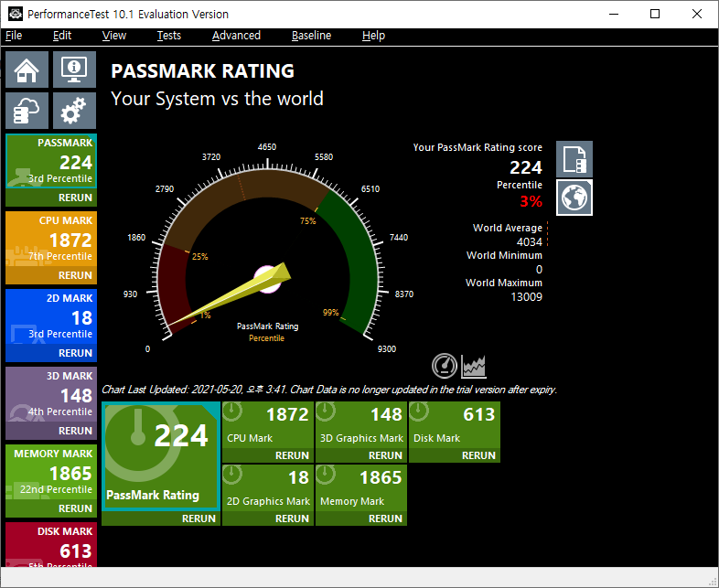The image size is (719, 588).
Task: Select the CPU MARK 1872 sidebar panel
Action: (x=51, y=239)
